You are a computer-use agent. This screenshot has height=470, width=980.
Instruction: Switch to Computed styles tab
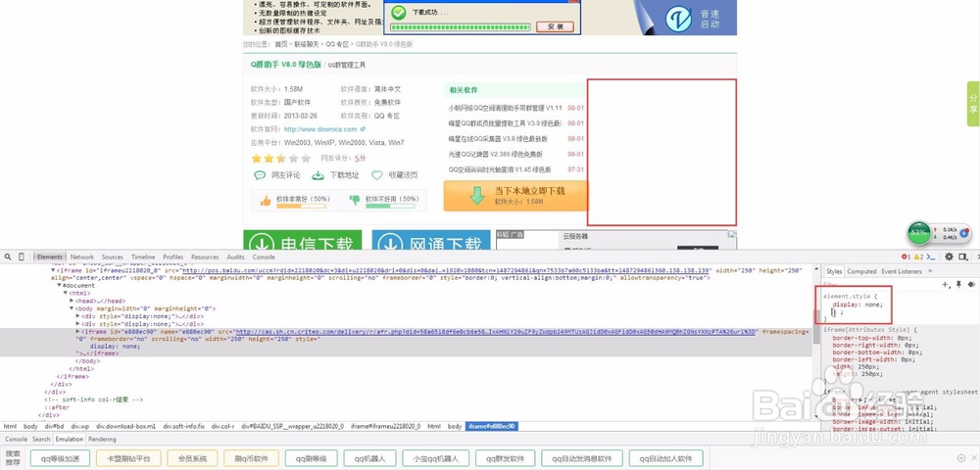click(x=861, y=271)
